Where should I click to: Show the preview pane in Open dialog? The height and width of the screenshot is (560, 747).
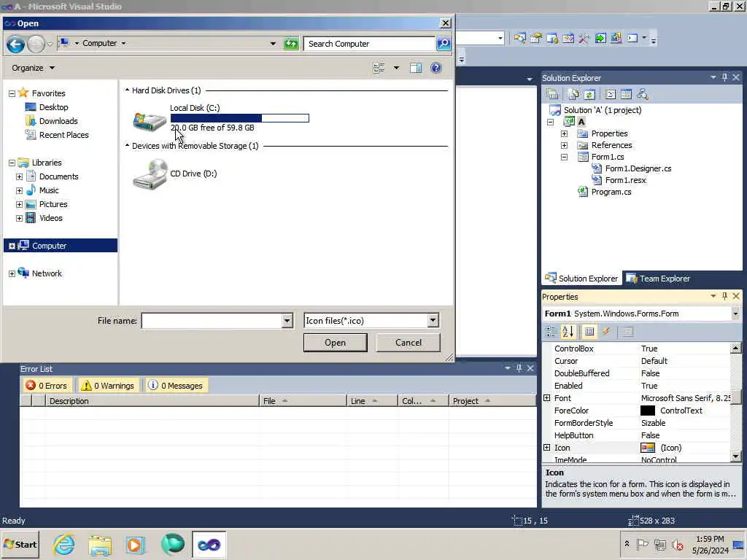coord(416,68)
